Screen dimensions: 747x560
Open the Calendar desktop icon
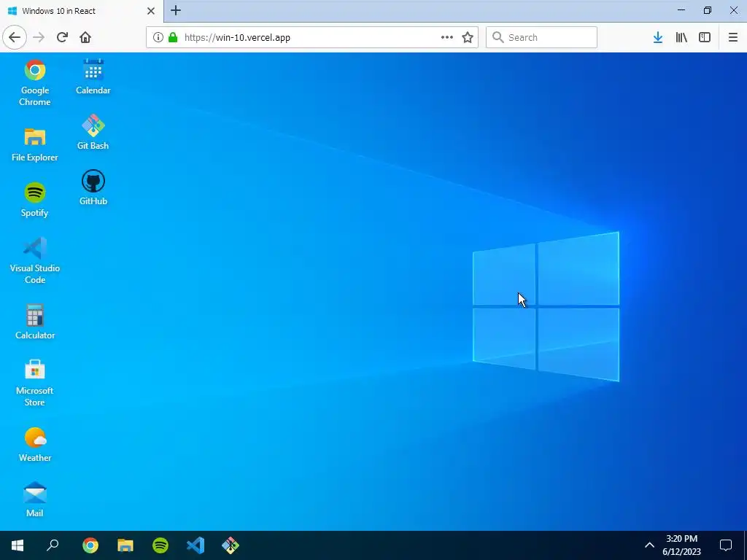[x=93, y=77]
